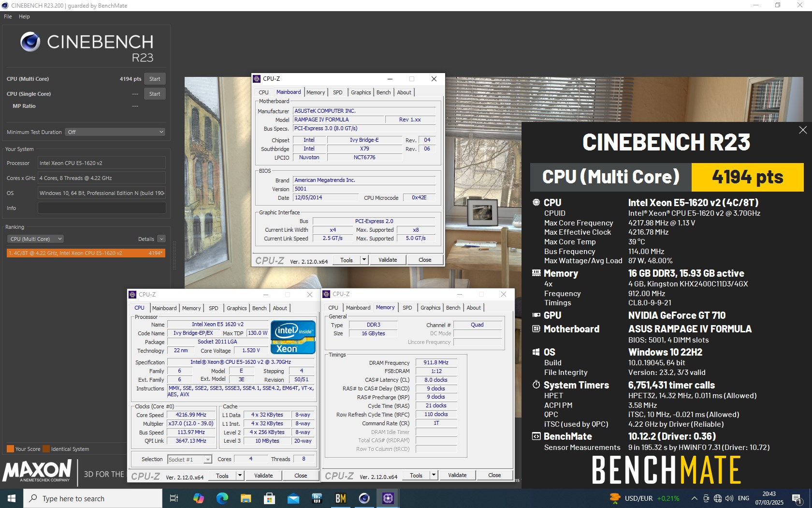This screenshot has width=812, height=508.
Task: Open Task View from the taskbar
Action: coord(174,498)
